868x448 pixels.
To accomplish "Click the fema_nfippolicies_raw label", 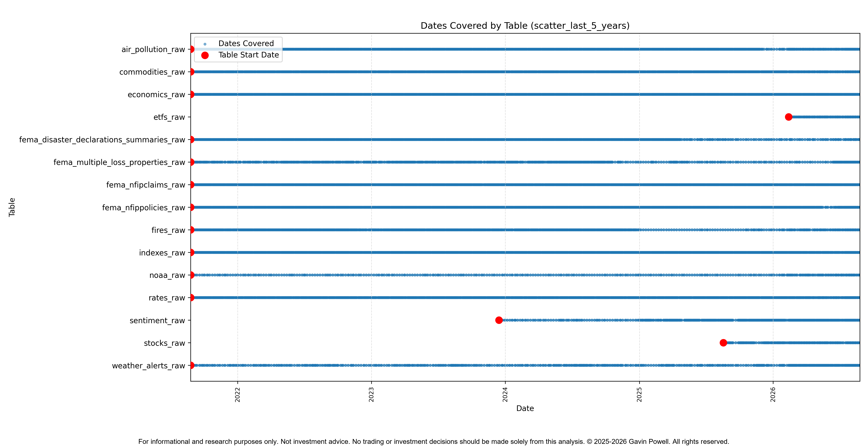I will 144,208.
